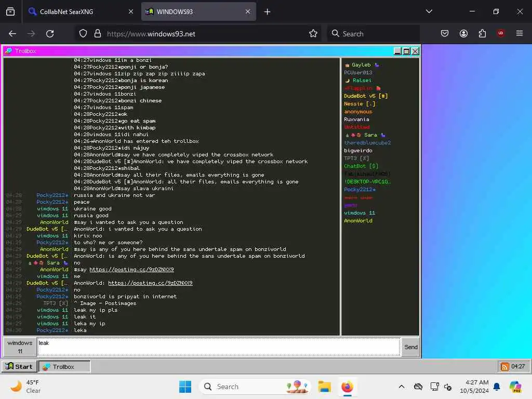Click the 'bonziworld is pripyat in internet' message
The width and height of the screenshot is (532, 399).
[125, 297]
